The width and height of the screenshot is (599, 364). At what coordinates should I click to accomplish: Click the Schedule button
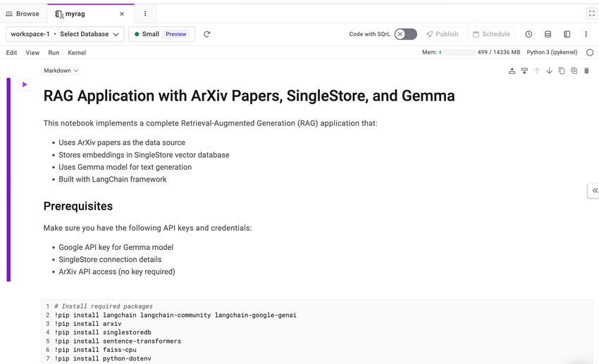[x=491, y=34]
